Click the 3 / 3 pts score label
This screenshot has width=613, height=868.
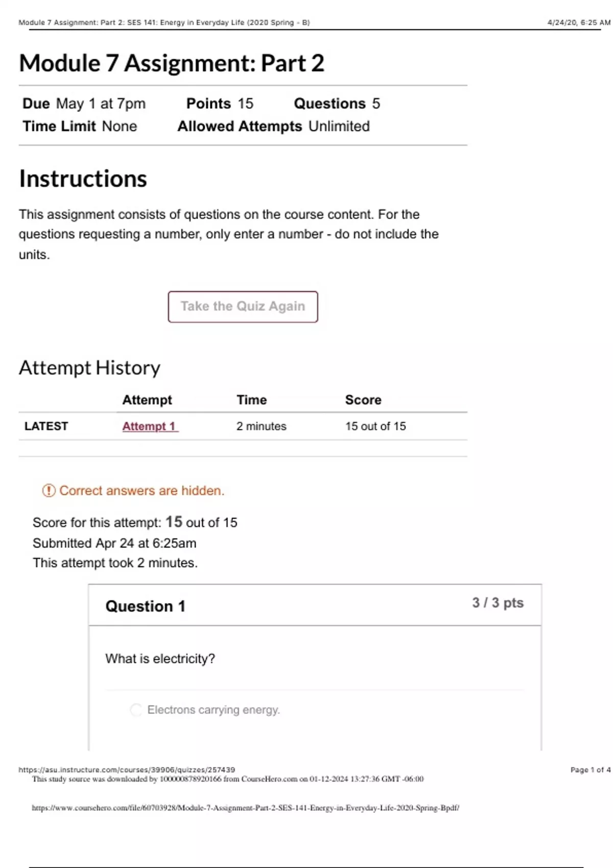[x=498, y=603]
